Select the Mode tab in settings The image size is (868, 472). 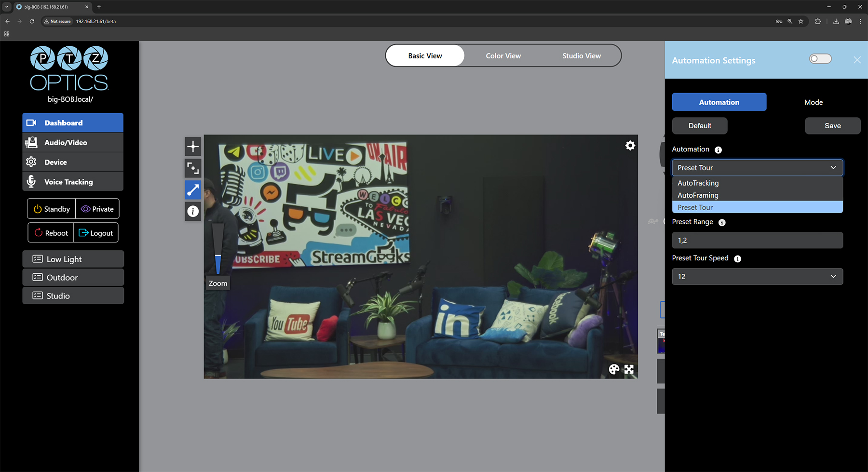click(814, 102)
